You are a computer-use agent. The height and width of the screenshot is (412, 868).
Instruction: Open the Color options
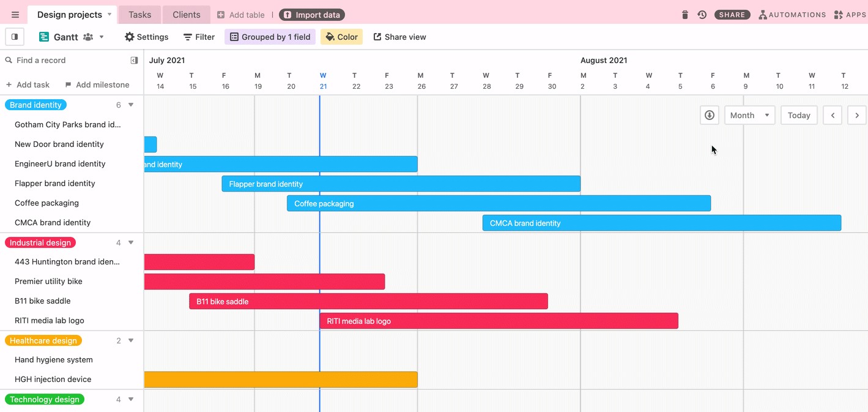click(341, 37)
